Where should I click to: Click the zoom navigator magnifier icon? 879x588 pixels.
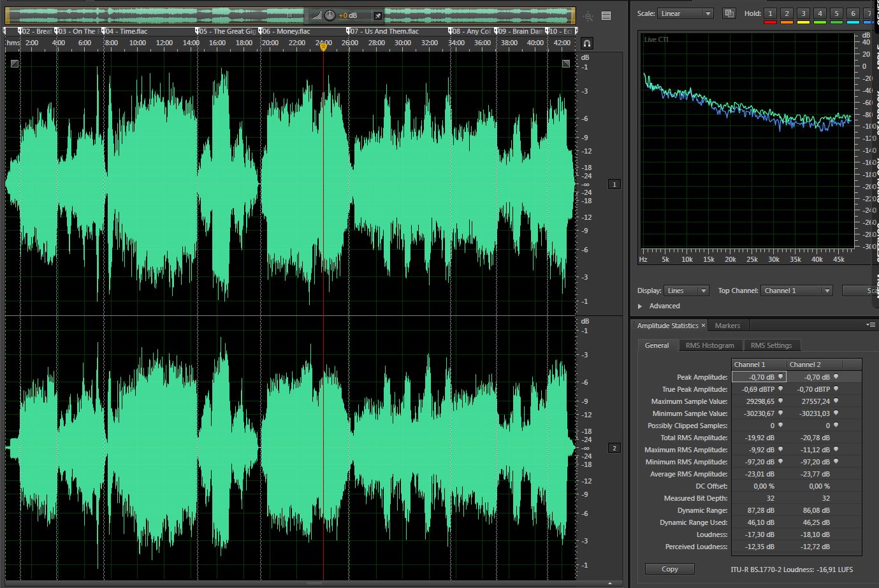pyautogui.click(x=588, y=17)
